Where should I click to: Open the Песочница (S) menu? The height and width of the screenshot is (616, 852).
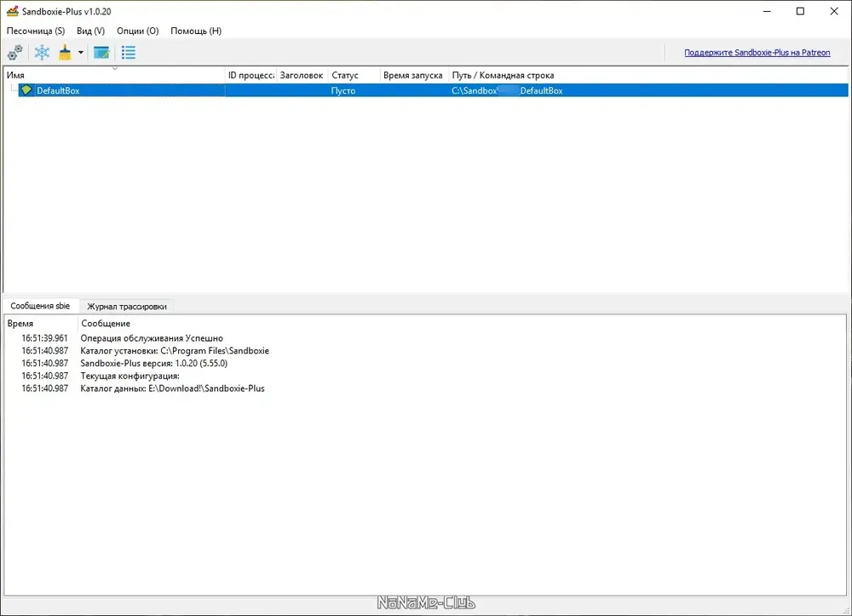(36, 31)
